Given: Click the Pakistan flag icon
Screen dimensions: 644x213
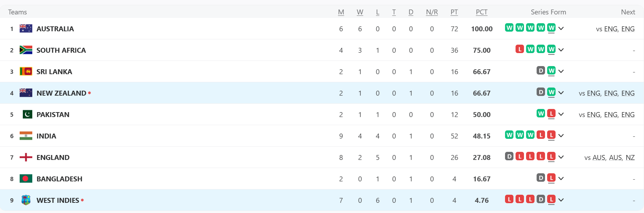Looking at the screenshot, I should (27, 114).
